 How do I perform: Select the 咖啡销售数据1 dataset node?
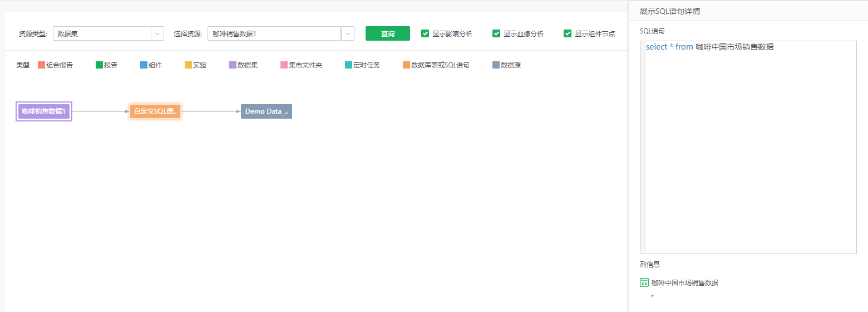tap(44, 111)
